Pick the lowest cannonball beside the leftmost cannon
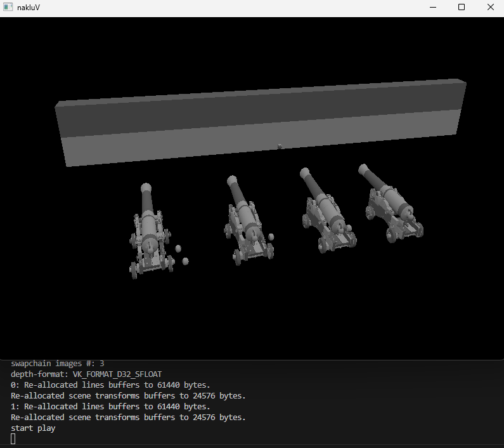 pos(185,261)
